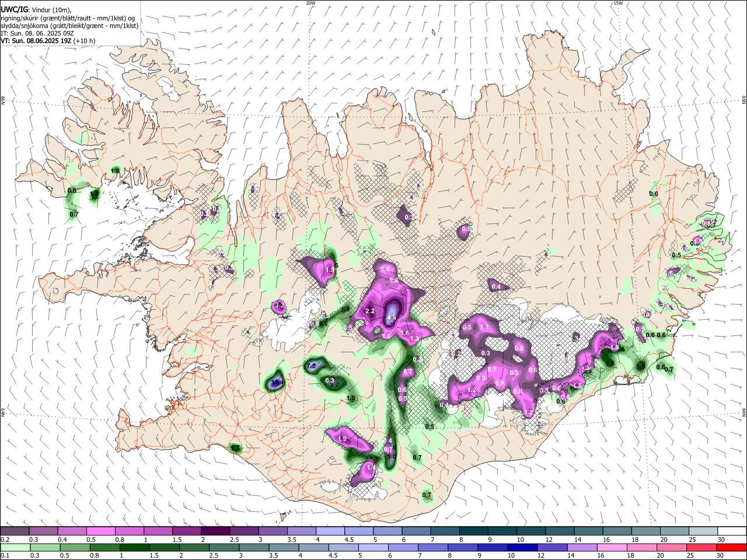
Task: Click the 2.2 precipitation value on the map
Action: (x=369, y=311)
